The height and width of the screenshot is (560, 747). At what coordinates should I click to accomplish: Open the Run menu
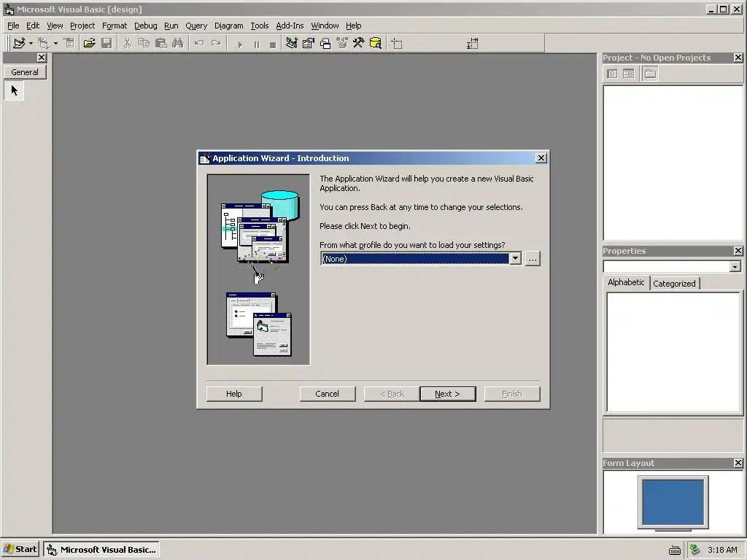[171, 26]
